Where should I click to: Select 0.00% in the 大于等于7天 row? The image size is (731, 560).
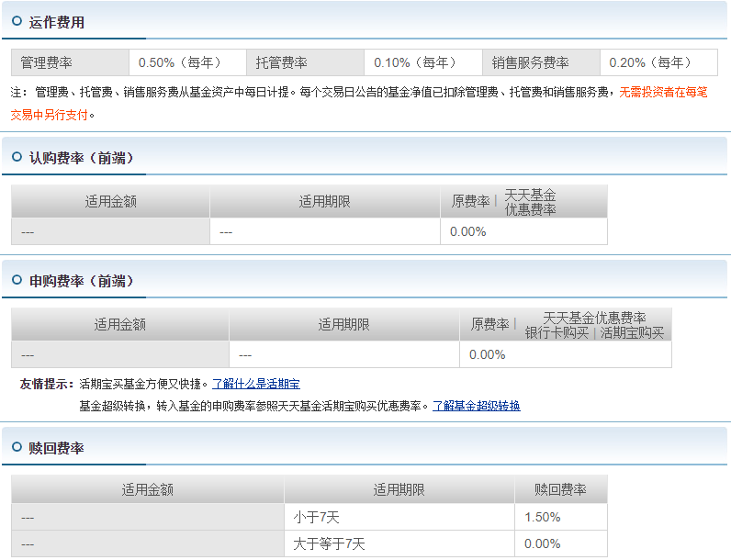[561, 543]
